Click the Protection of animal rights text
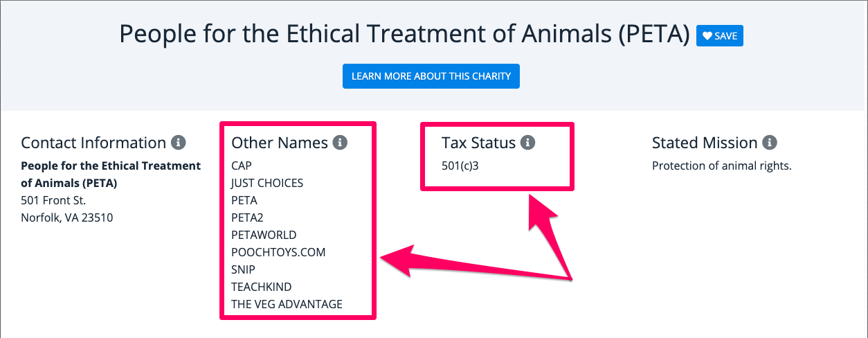Image resolution: width=868 pixels, height=338 pixels. [721, 166]
